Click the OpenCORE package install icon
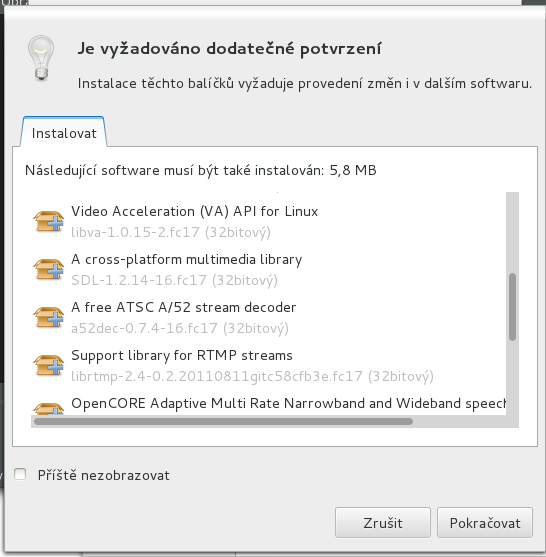This screenshot has width=546, height=557. (x=49, y=409)
